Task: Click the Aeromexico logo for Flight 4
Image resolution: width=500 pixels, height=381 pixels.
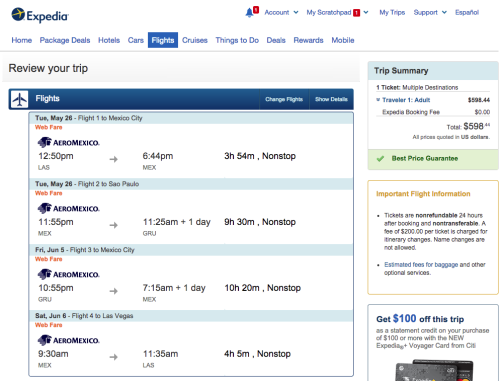Action: point(68,340)
